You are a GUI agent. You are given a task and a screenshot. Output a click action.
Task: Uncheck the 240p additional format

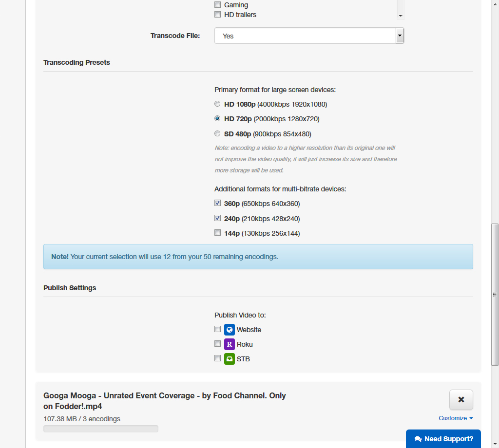[218, 218]
